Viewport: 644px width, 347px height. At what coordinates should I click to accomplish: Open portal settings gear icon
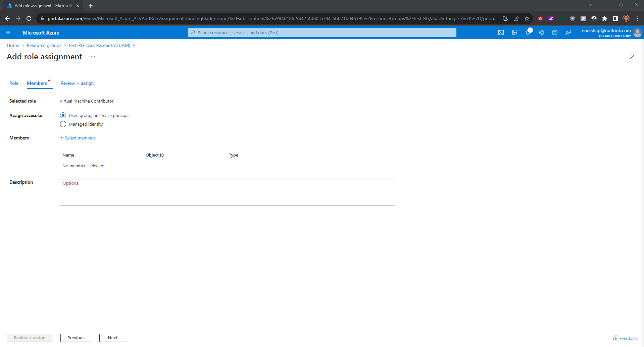coord(541,33)
